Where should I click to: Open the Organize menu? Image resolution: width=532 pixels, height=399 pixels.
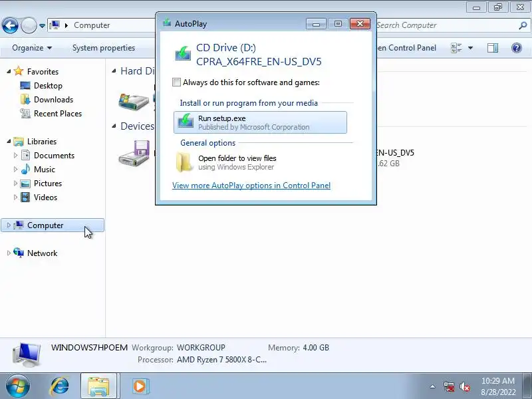(x=32, y=48)
